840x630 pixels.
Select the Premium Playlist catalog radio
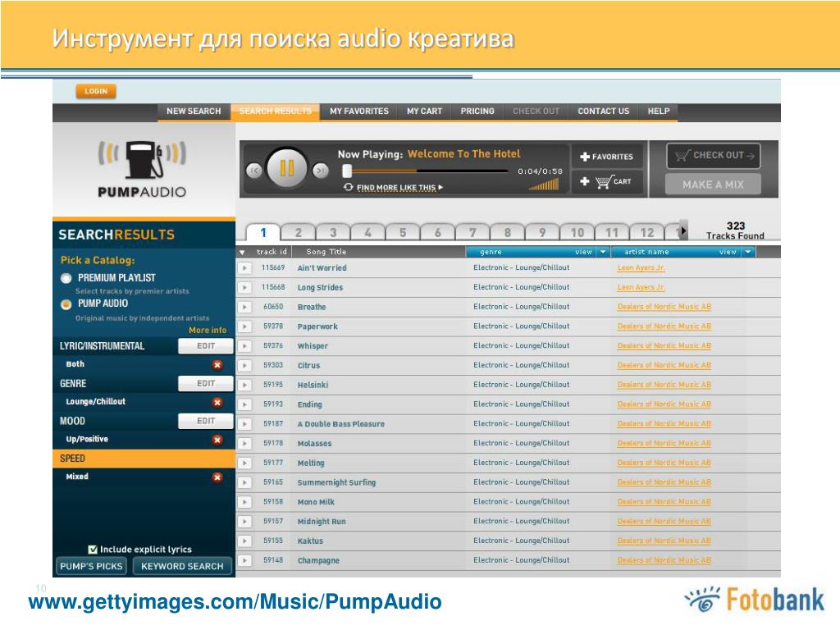pyautogui.click(x=66, y=278)
